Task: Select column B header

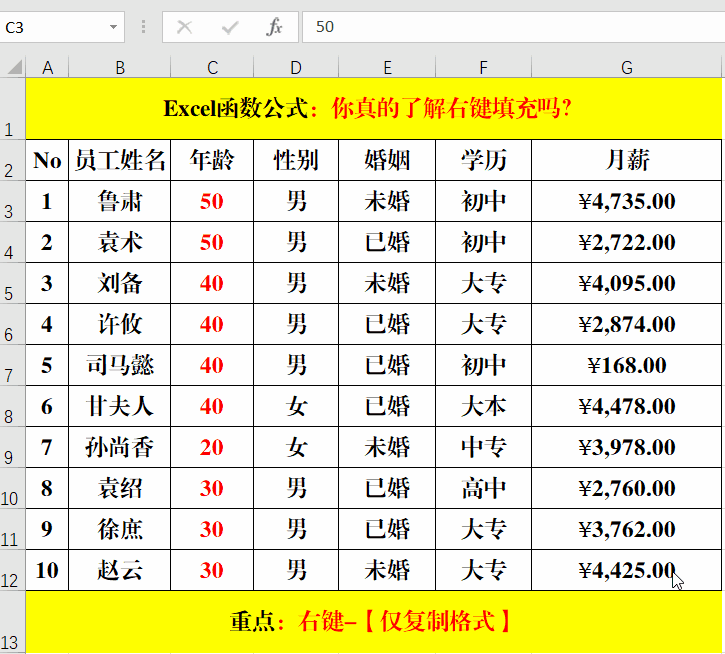Action: [120, 68]
